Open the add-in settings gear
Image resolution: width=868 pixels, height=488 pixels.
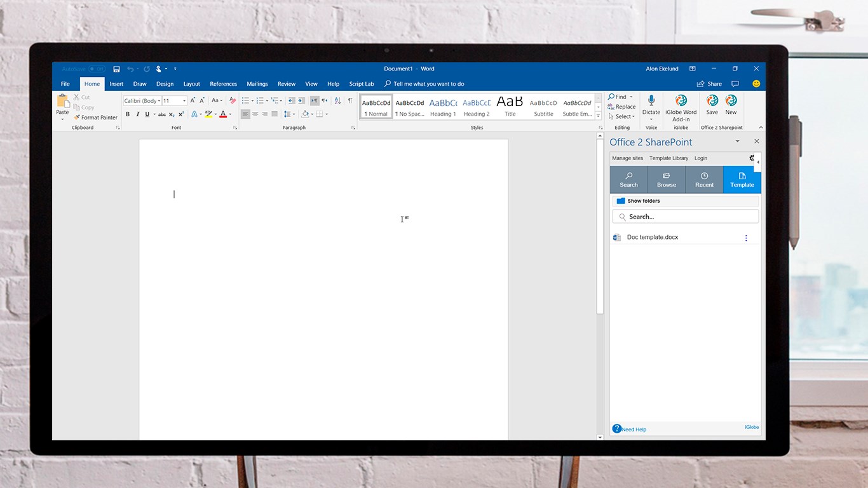point(752,158)
